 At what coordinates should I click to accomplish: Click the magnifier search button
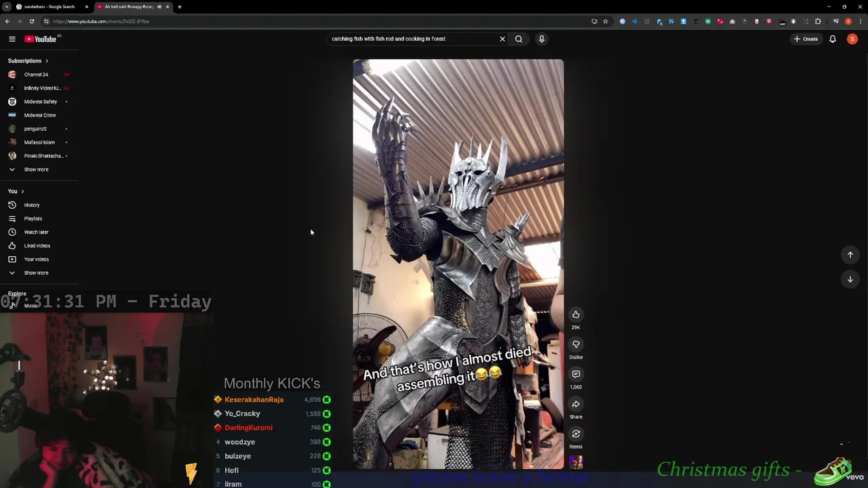tap(519, 39)
